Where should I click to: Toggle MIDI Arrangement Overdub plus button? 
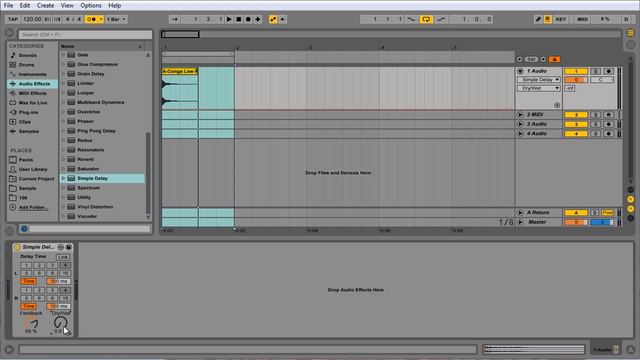pos(258,19)
